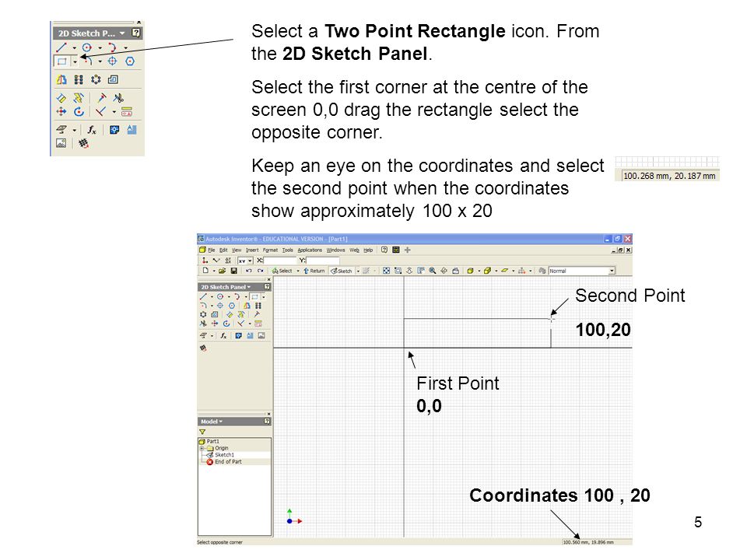Click Open folder icon in Inventor toolbar
The width and height of the screenshot is (747, 560).
222,271
